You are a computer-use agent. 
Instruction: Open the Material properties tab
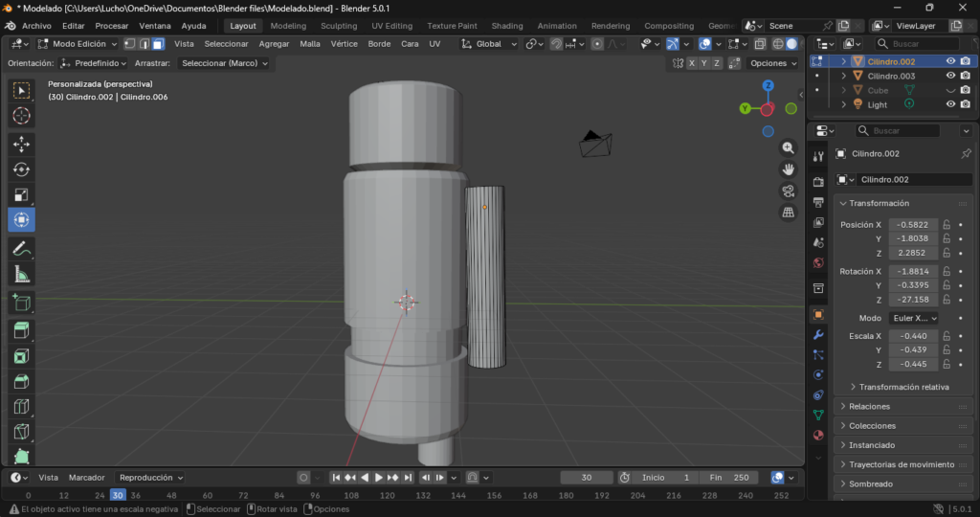click(x=818, y=435)
